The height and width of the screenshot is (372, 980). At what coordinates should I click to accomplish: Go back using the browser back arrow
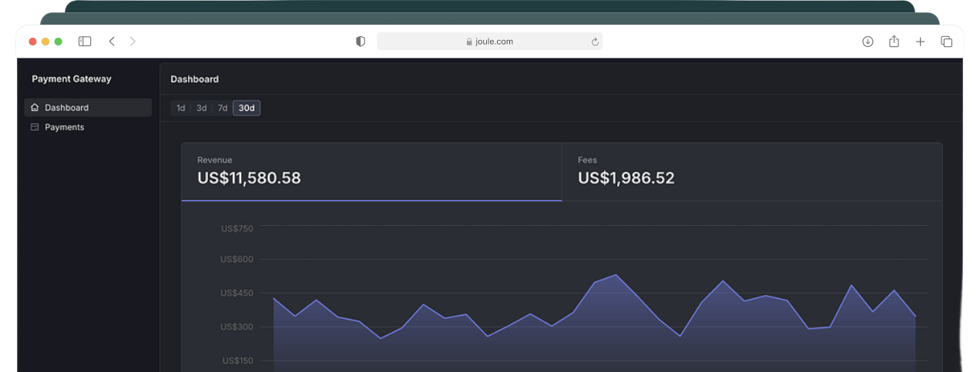(x=112, y=42)
